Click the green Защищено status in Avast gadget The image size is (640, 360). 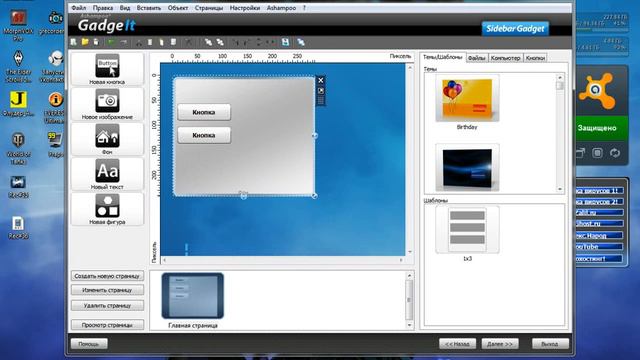597,128
